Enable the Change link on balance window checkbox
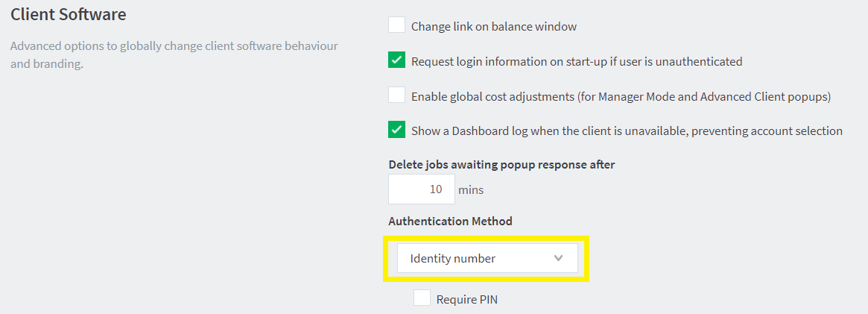Image resolution: width=868 pixels, height=314 pixels. [396, 25]
